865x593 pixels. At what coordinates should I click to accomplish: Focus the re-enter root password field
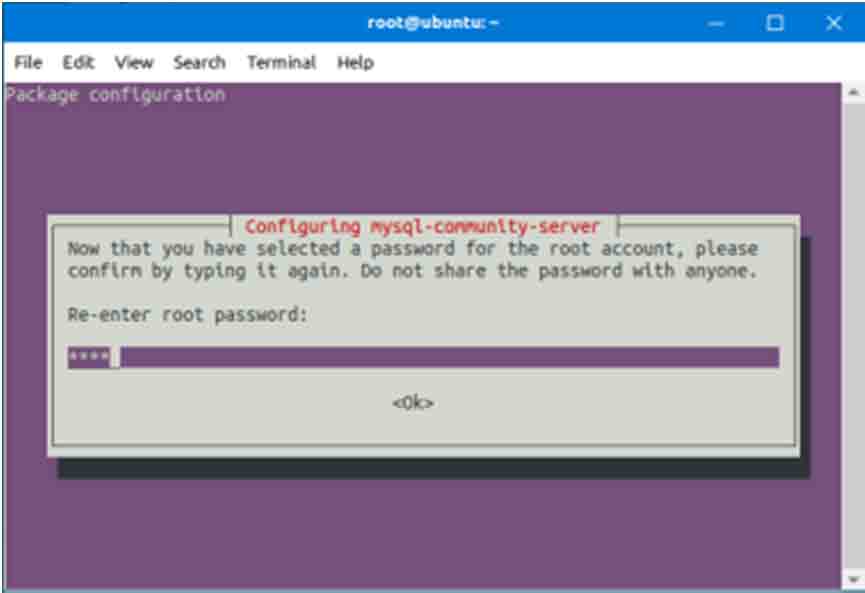[423, 357]
